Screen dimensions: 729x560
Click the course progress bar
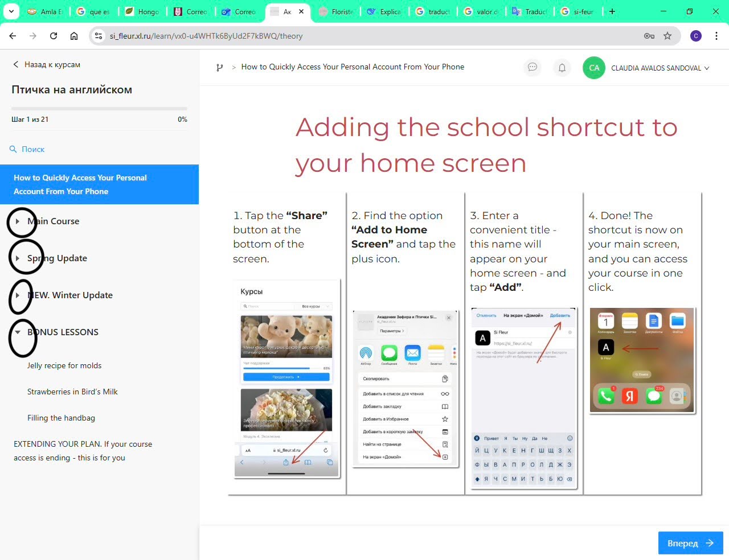coord(99,108)
